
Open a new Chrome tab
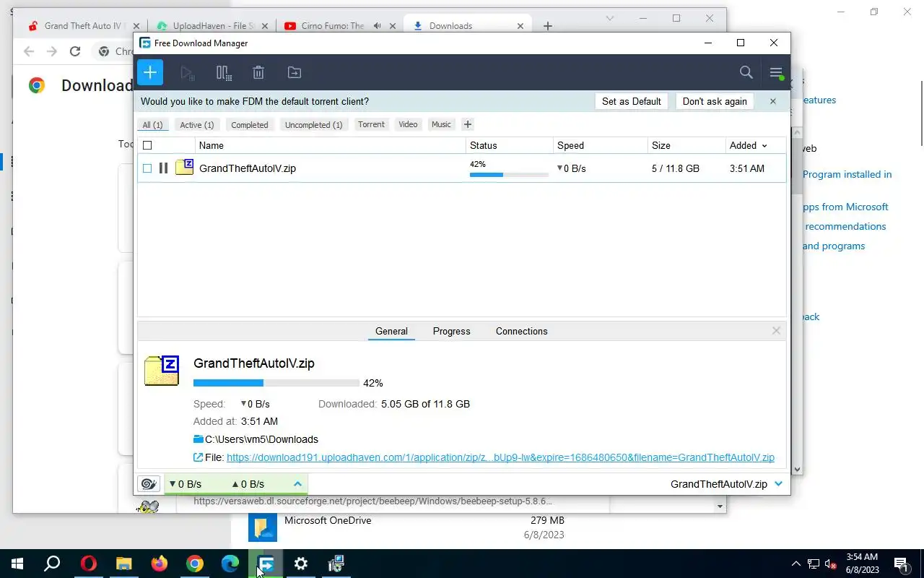pos(548,26)
